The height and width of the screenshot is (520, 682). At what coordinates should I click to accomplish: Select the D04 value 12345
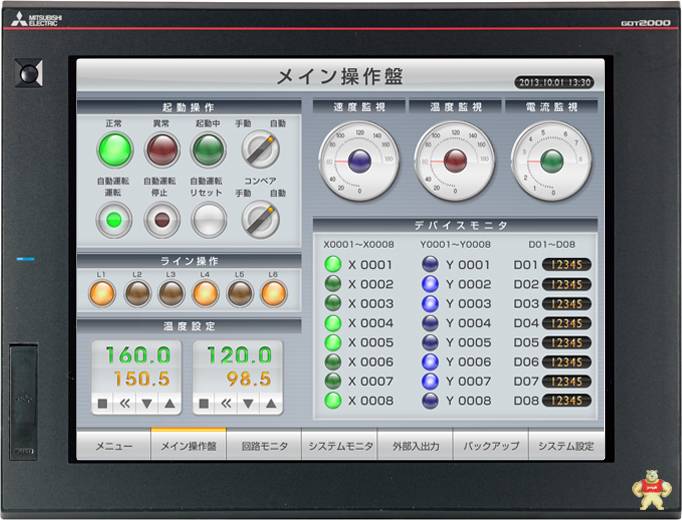click(x=567, y=323)
